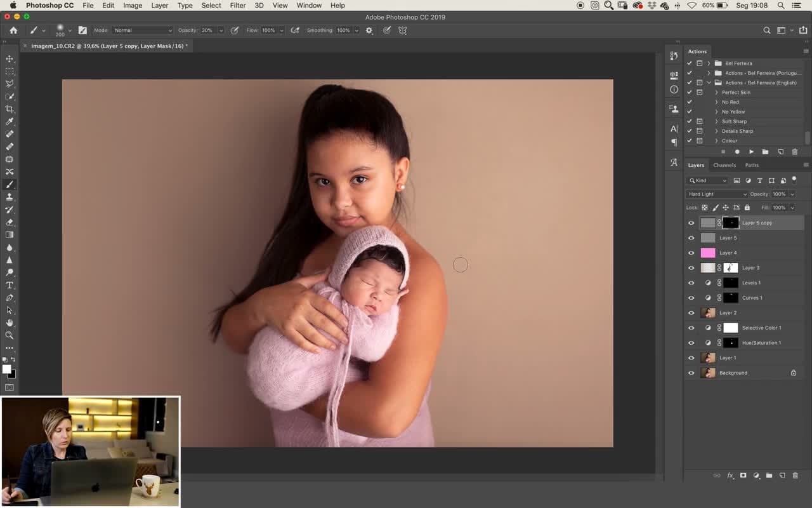Select the Rectangular Marquee tool
Image resolution: width=812 pixels, height=508 pixels.
[x=10, y=72]
